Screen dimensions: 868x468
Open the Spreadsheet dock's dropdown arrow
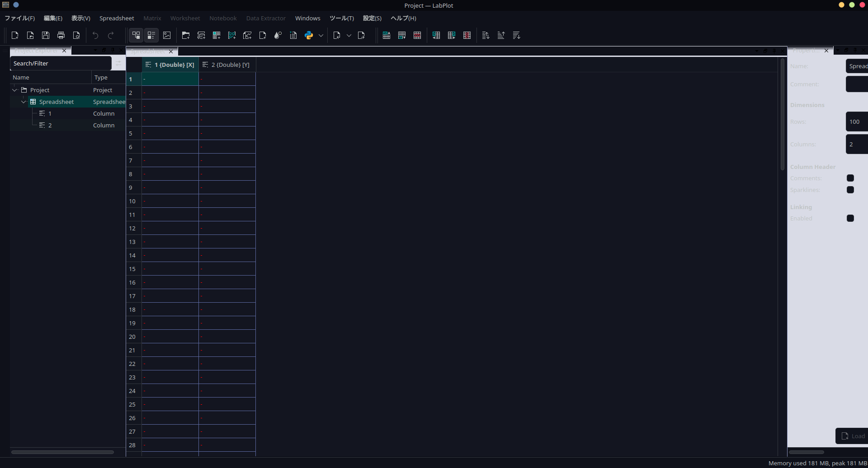[756, 51]
